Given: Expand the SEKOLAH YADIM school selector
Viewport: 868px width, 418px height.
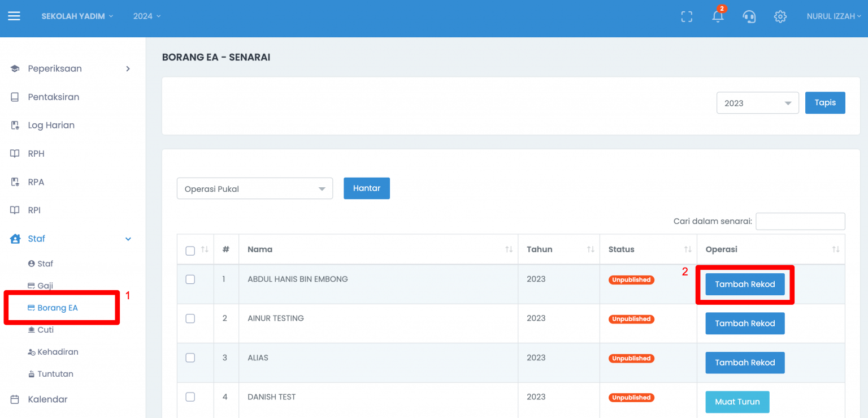Looking at the screenshot, I should point(77,16).
